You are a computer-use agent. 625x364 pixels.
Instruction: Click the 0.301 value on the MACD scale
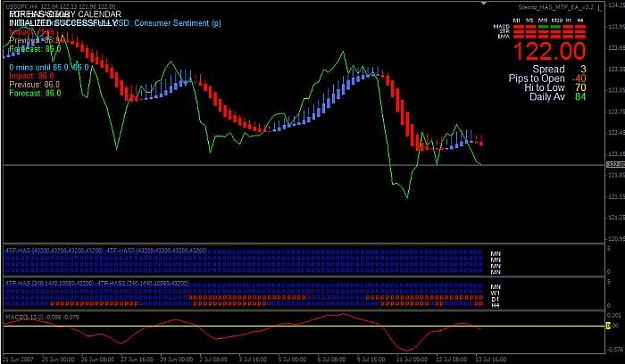coord(615,315)
